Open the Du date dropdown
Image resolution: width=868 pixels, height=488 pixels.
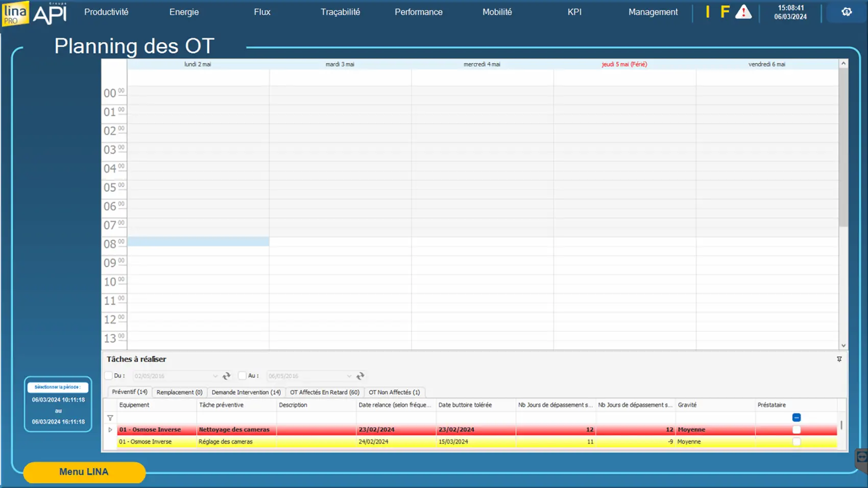(x=215, y=376)
